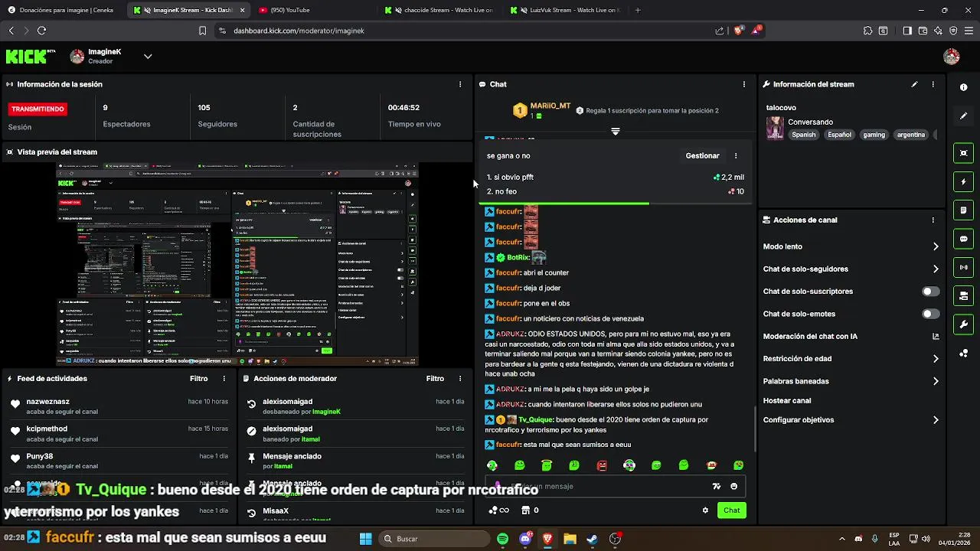The image size is (980, 551).
Task: Click the Kick logo
Action: pos(31,56)
